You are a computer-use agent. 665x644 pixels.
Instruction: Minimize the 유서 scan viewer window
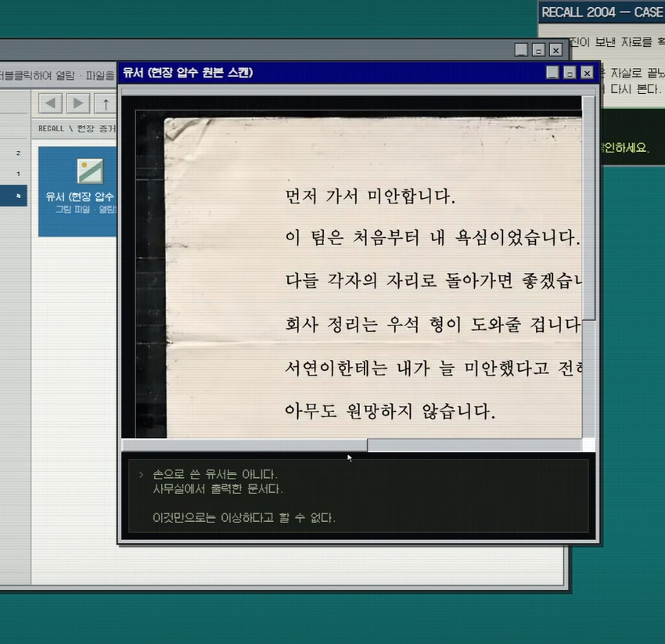(x=552, y=73)
